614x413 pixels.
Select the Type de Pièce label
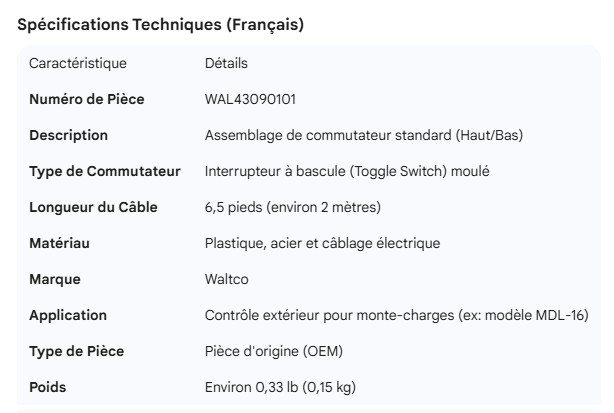coord(76,351)
